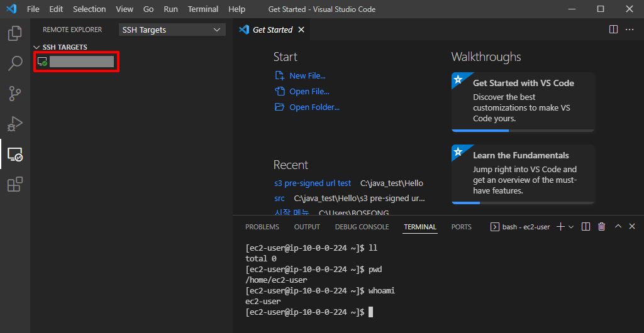
Task: Open the Go menu
Action: tap(148, 9)
